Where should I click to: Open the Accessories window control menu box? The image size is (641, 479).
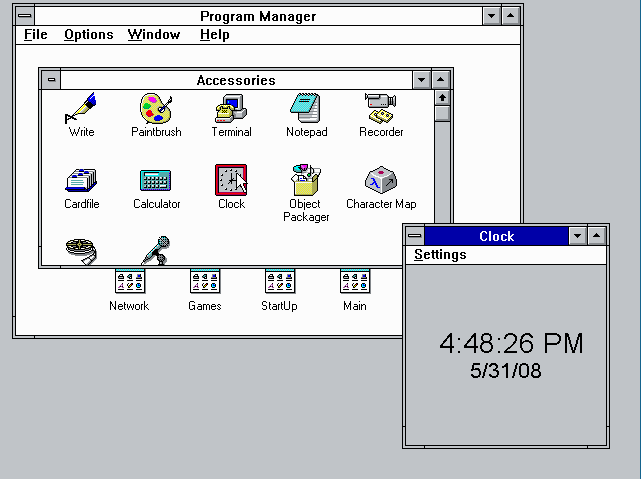coord(51,80)
